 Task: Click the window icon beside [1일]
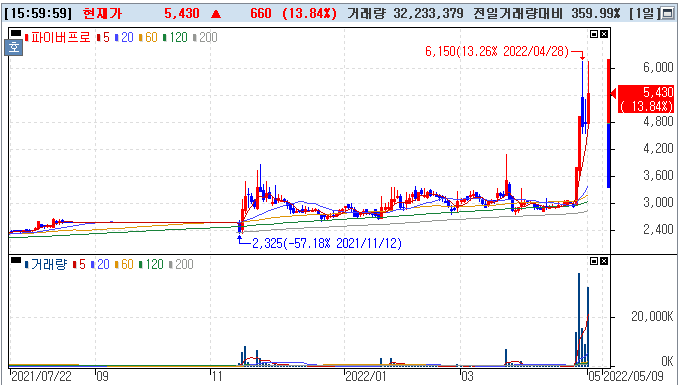pyautogui.click(x=668, y=13)
